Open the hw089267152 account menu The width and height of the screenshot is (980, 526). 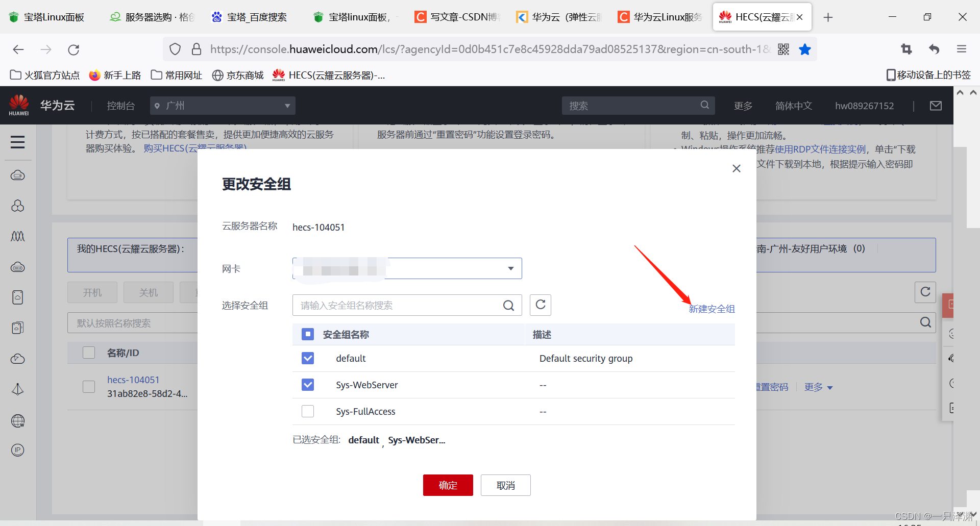coord(864,106)
